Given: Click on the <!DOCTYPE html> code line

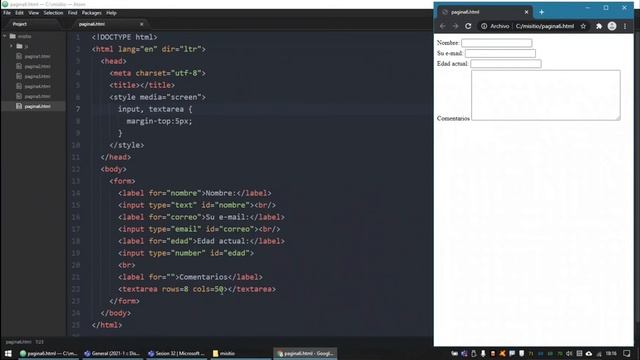Looking at the screenshot, I should [124, 37].
